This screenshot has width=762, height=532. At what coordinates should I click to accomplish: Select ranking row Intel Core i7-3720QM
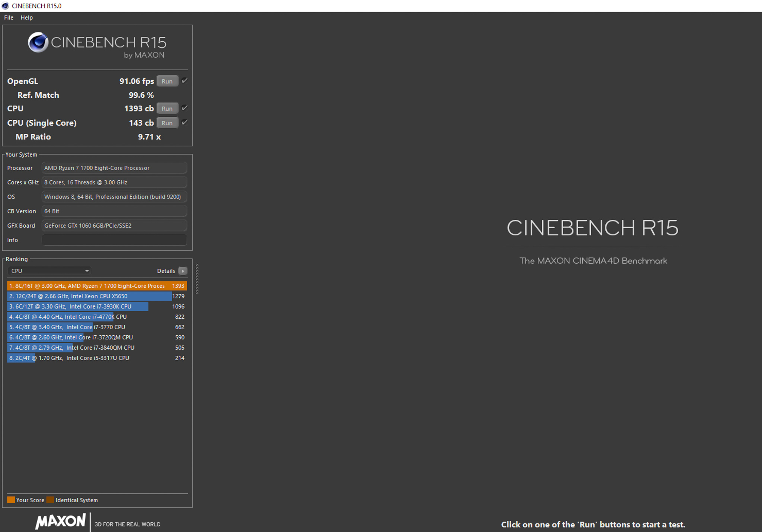(x=97, y=337)
